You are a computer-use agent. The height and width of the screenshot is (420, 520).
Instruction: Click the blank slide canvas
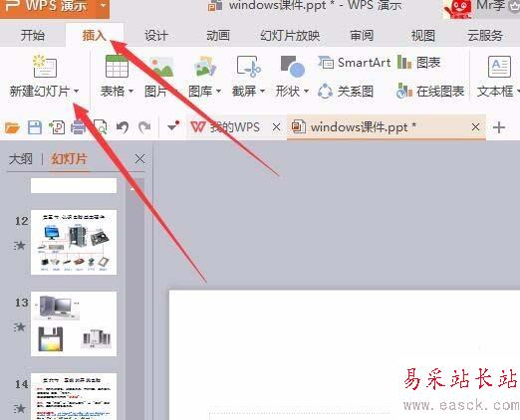point(345,355)
